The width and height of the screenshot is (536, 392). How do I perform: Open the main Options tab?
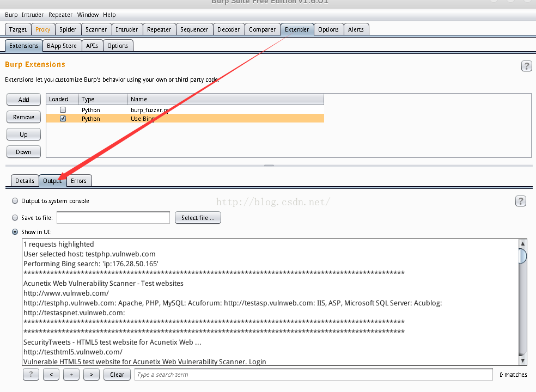(x=328, y=29)
